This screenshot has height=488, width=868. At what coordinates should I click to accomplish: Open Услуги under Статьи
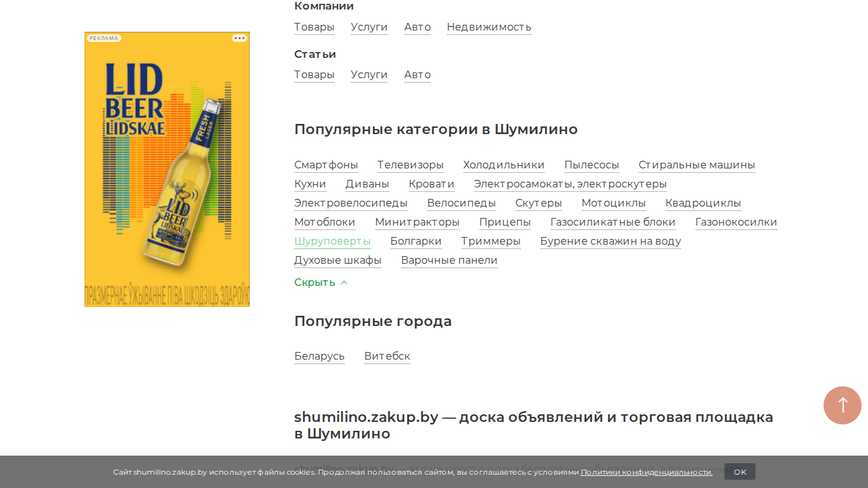click(369, 74)
